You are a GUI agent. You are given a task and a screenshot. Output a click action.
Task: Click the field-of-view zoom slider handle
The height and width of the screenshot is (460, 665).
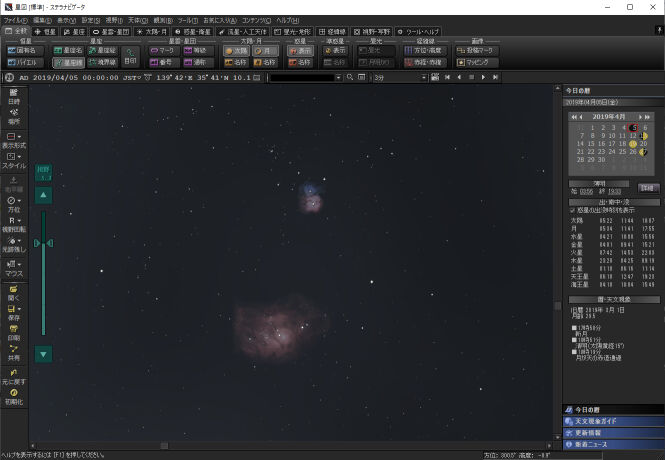43,243
